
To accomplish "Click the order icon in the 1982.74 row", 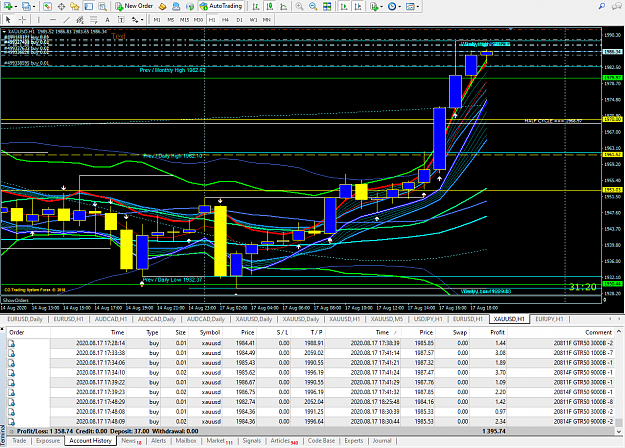I will coord(12,402).
